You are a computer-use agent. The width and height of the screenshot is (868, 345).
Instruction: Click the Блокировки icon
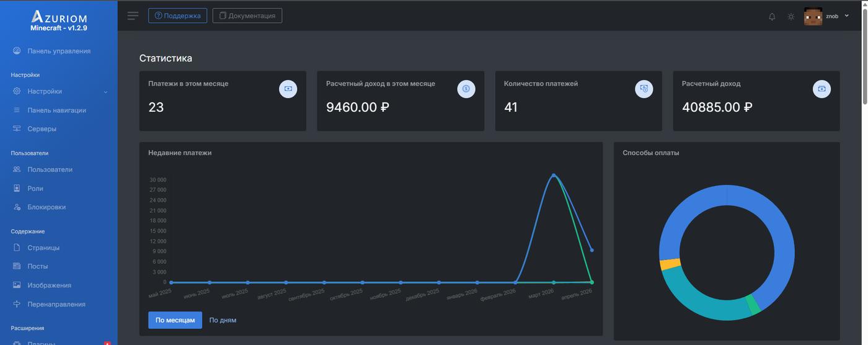pyautogui.click(x=17, y=207)
